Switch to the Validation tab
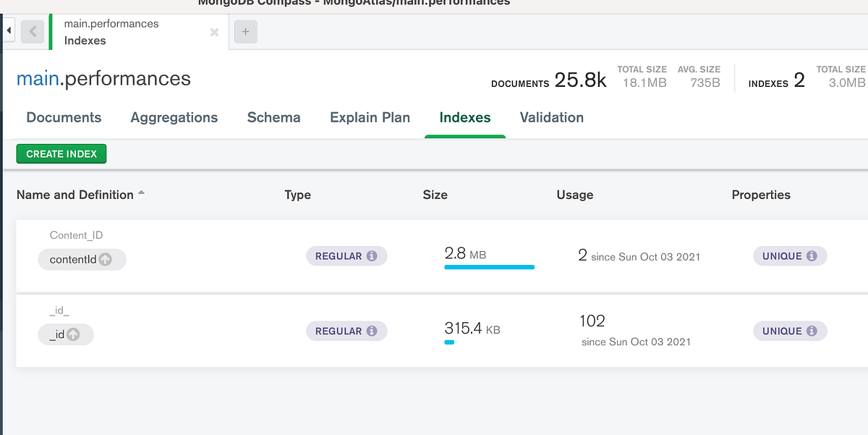868x435 pixels. (x=551, y=117)
